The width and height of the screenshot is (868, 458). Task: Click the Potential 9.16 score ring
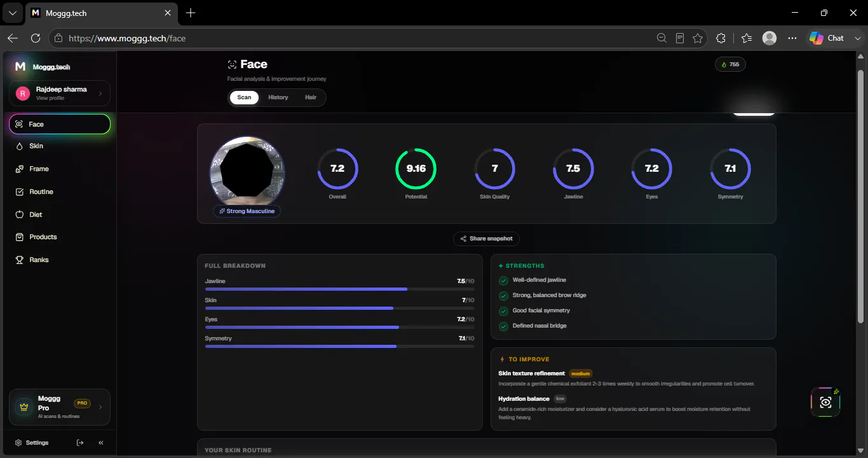[x=416, y=169]
